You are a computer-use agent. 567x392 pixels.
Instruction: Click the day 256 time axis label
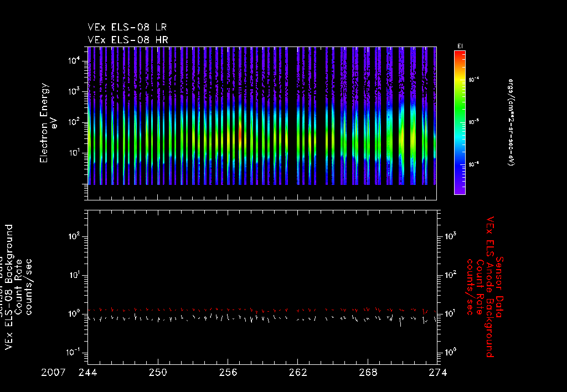click(228, 373)
